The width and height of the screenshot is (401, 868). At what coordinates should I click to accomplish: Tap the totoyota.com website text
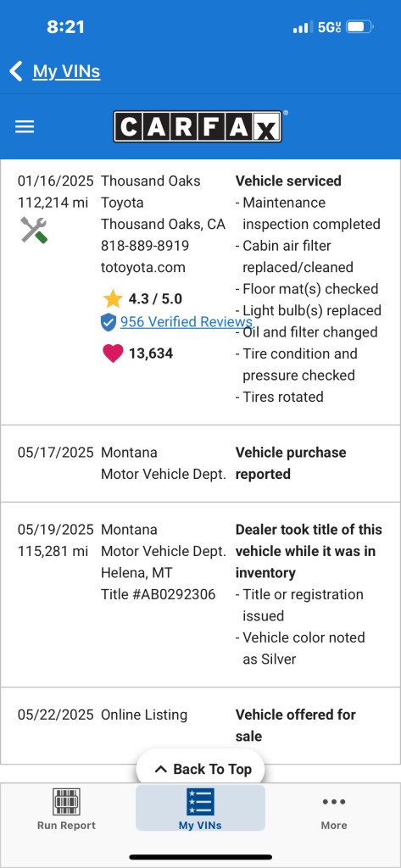[143, 267]
